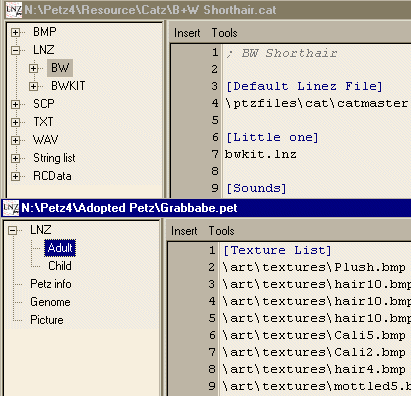This screenshot has width=411, height=396.
Task: Select the Child LNZ entry
Action: [x=60, y=266]
